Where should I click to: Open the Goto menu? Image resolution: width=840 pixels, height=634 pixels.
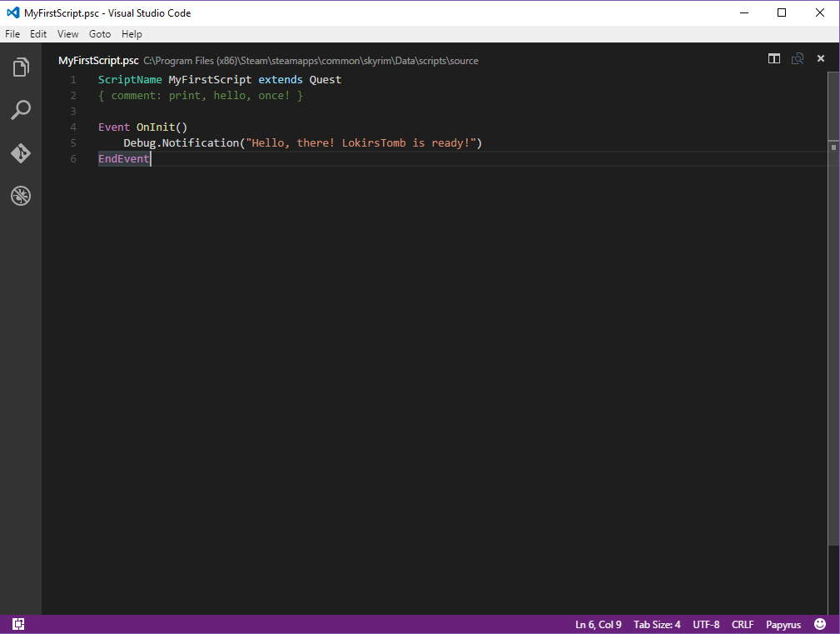100,34
